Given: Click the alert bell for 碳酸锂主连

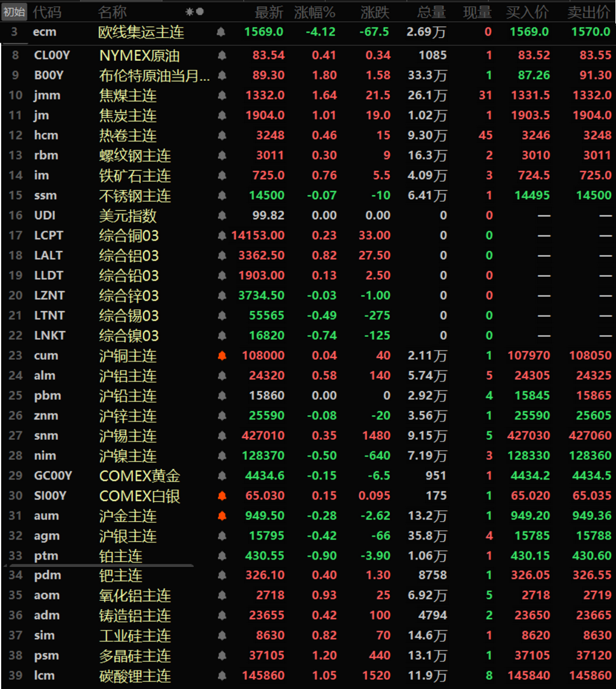Looking at the screenshot, I should pos(223,675).
